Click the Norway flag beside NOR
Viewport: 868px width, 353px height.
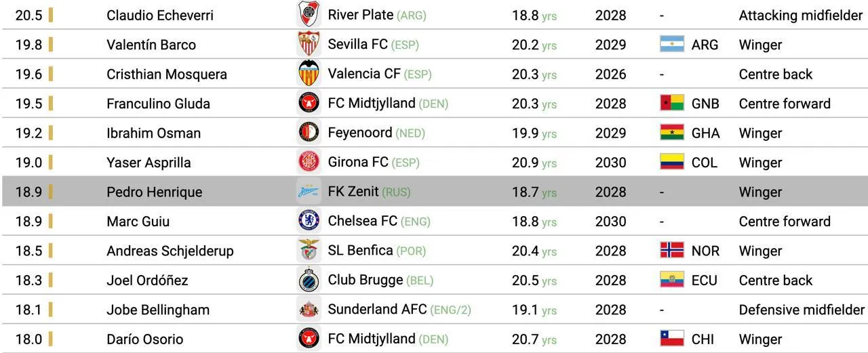coord(672,250)
